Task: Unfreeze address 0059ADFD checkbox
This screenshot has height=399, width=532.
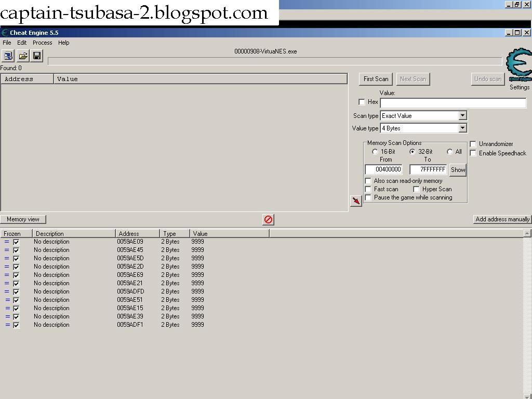Action: pos(16,292)
